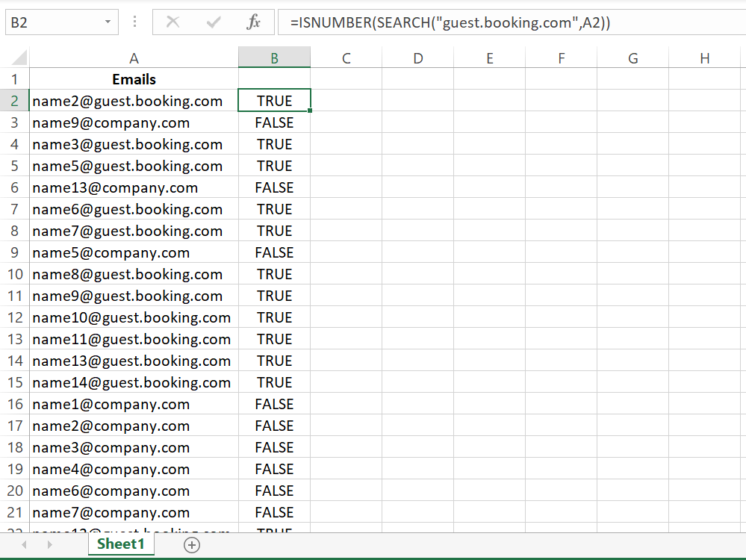Viewport: 746px width, 560px height.
Task: Click the Cancel (X) icon in formula bar
Action: point(172,22)
